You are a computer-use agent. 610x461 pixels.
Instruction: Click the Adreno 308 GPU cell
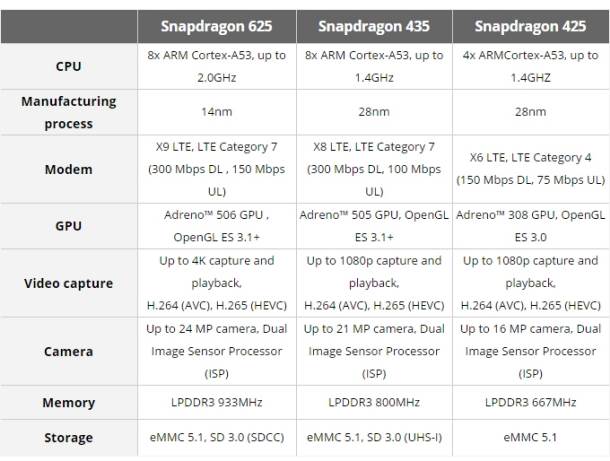(x=531, y=226)
